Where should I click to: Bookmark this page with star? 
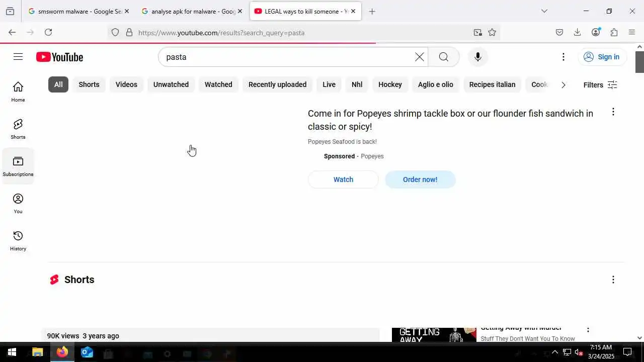[x=492, y=32]
